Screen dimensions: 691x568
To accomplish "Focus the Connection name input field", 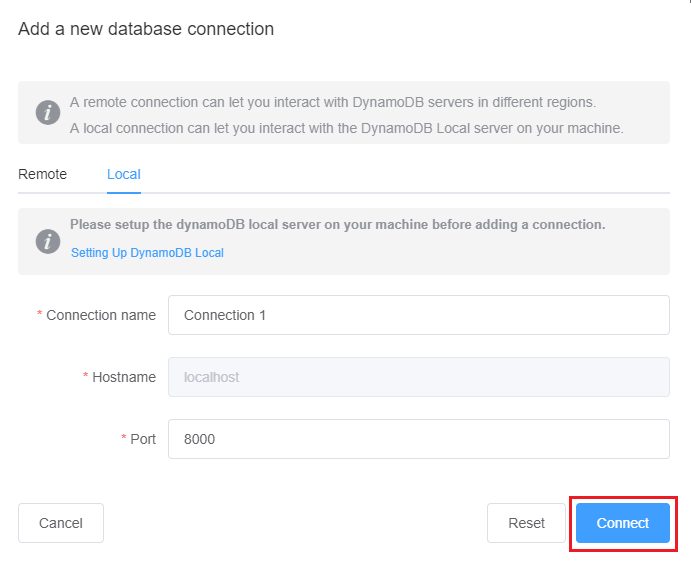I will [418, 315].
